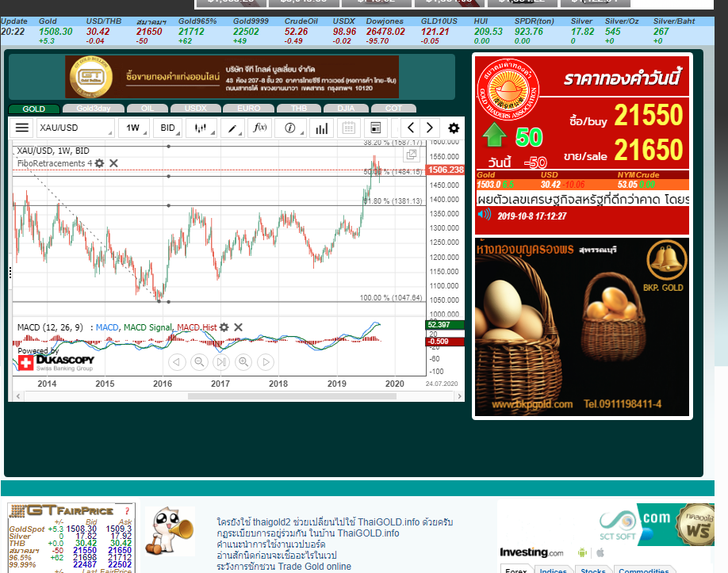This screenshot has height=573, width=728.
Task: Open the community rules link
Action: (x=308, y=533)
